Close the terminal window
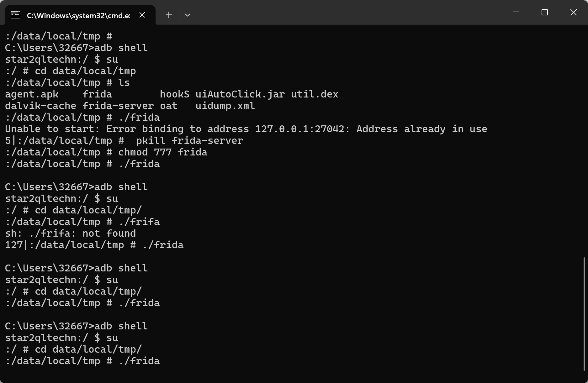The image size is (588, 383). coord(574,12)
